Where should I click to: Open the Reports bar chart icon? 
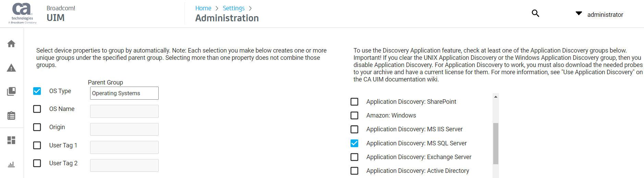click(11, 164)
